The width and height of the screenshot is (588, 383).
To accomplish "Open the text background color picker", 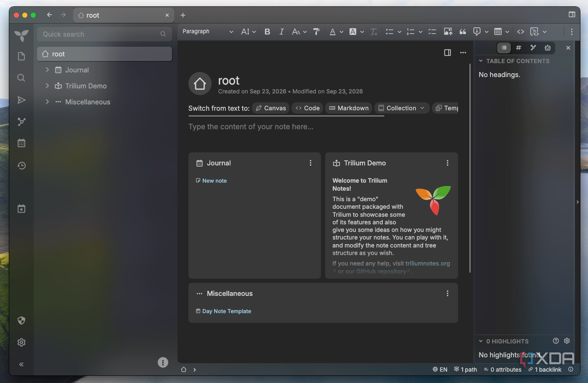I will click(356, 32).
